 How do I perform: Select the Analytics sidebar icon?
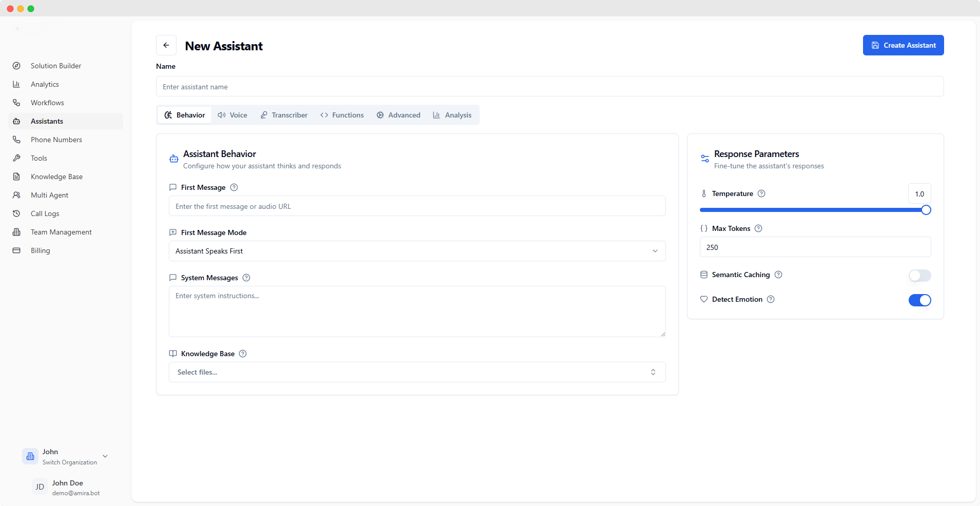[x=17, y=84]
